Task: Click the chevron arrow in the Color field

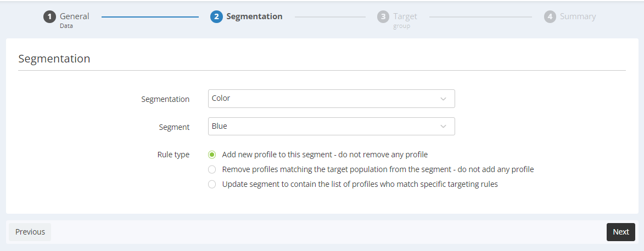Action: (443, 99)
